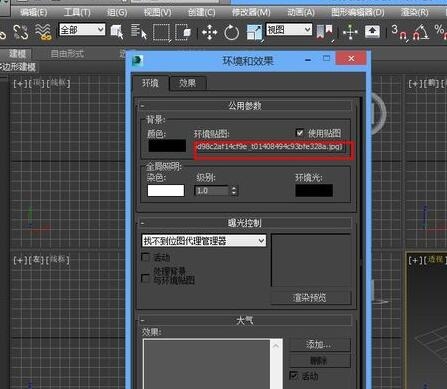447x389 pixels.
Task: Open the 创建(C) menu
Action: 201,13
